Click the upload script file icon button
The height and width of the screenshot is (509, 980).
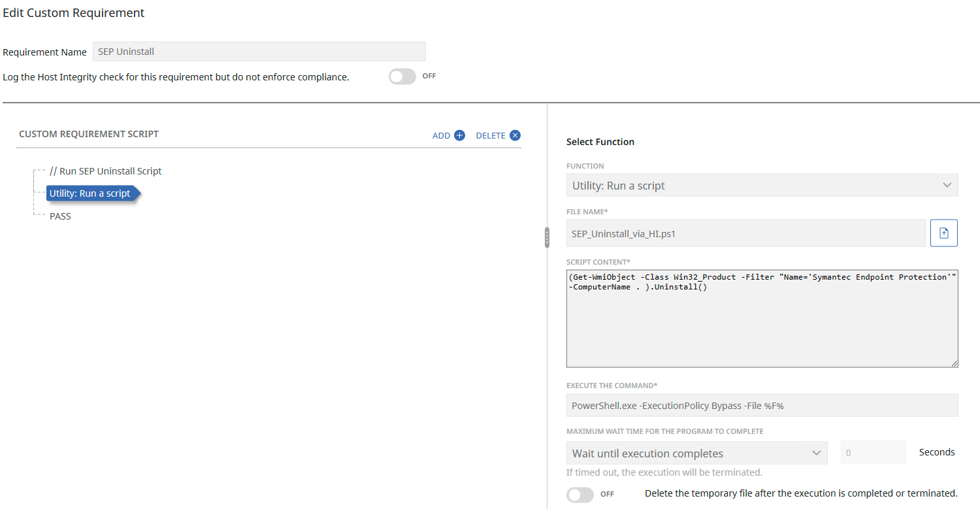(x=943, y=233)
